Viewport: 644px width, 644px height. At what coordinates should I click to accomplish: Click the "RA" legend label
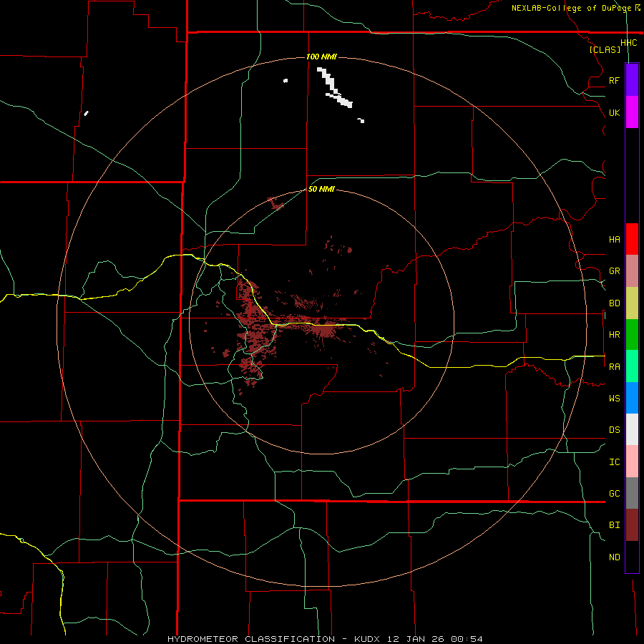pyautogui.click(x=614, y=367)
